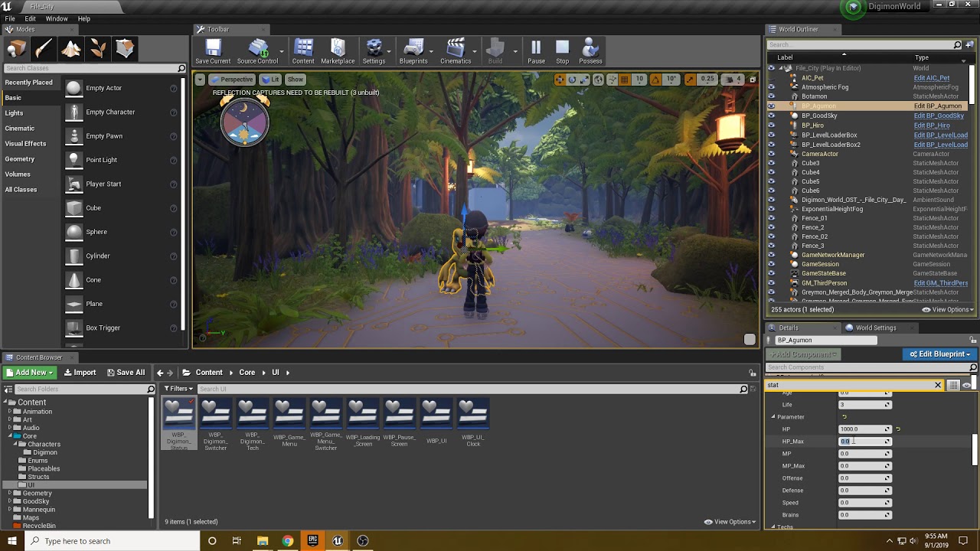Toggle the sources panel collapse icon
980x551 pixels.
pyautogui.click(x=8, y=389)
